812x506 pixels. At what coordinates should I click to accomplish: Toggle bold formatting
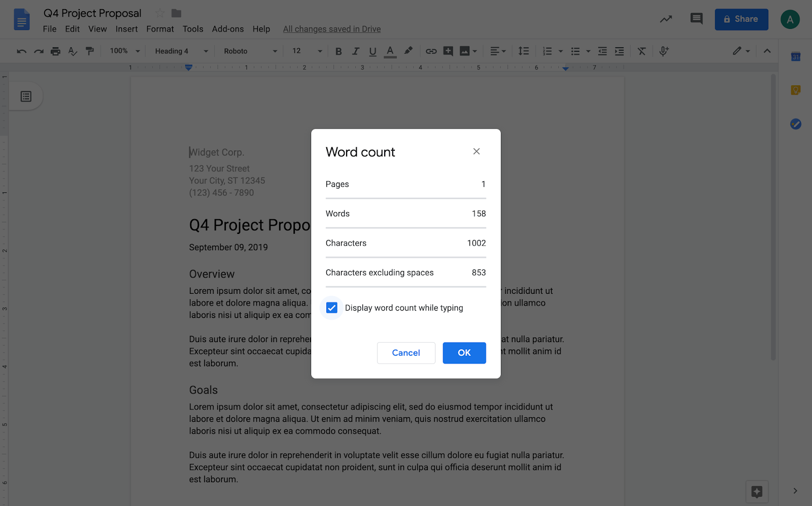point(339,51)
